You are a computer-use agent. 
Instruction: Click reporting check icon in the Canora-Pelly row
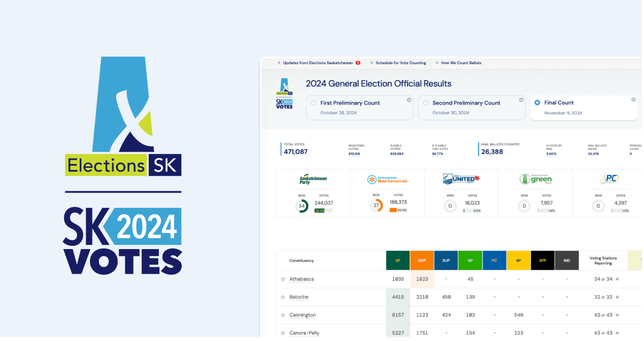[x=617, y=333]
